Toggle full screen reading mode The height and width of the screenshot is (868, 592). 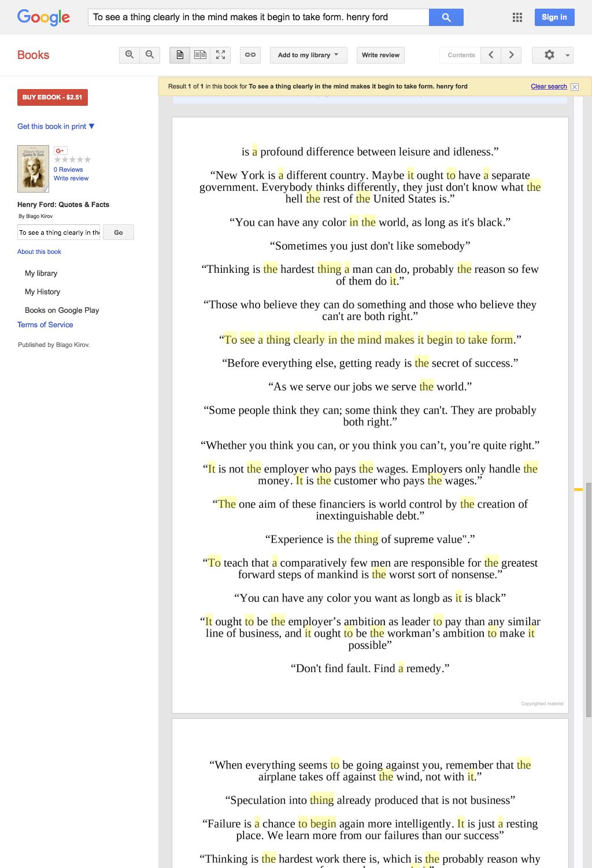tap(220, 55)
